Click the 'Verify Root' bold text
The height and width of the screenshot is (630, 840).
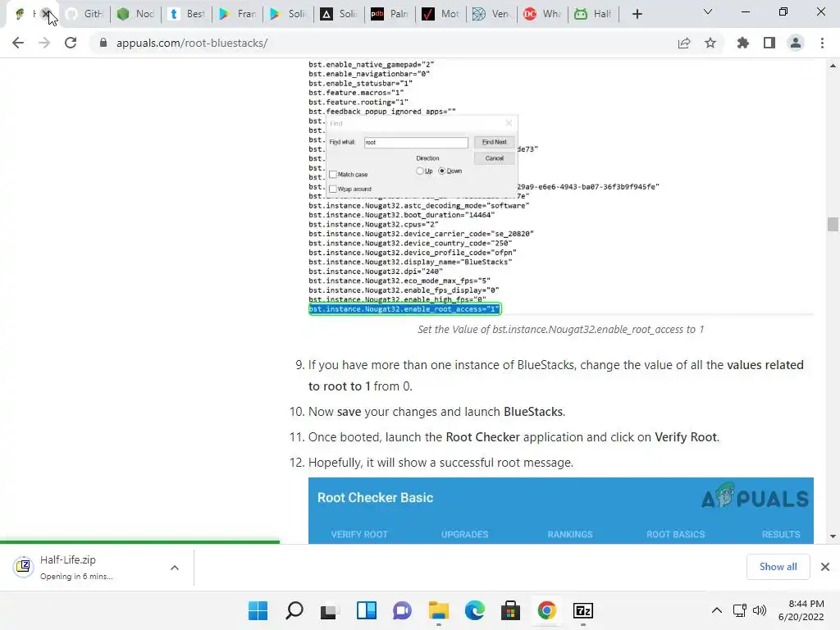686,437
